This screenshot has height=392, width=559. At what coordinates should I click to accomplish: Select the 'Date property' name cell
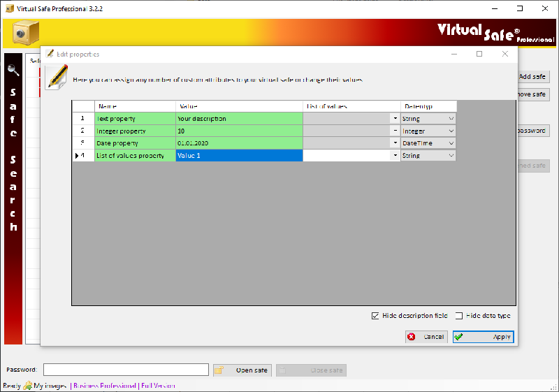135,143
